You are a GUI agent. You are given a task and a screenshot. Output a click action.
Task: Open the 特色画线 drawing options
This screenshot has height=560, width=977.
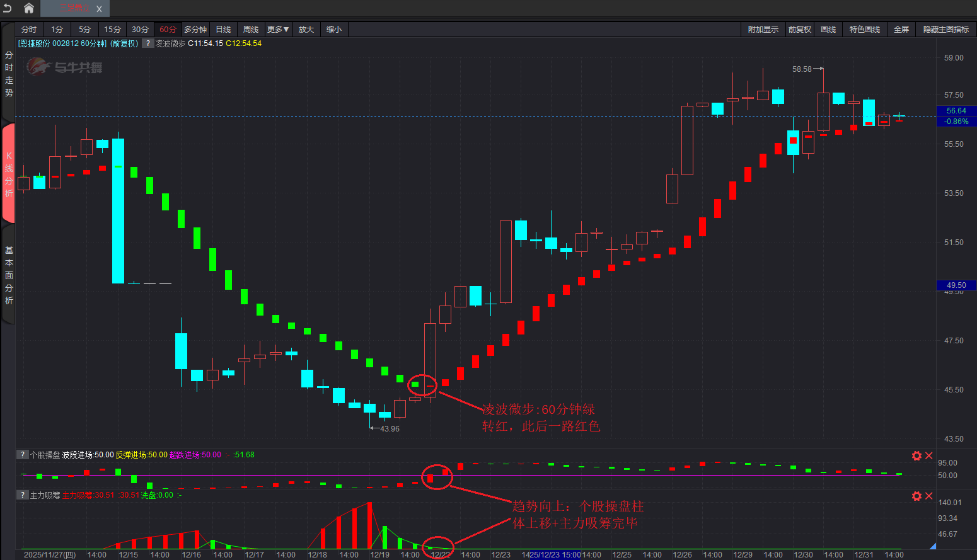[864, 30]
